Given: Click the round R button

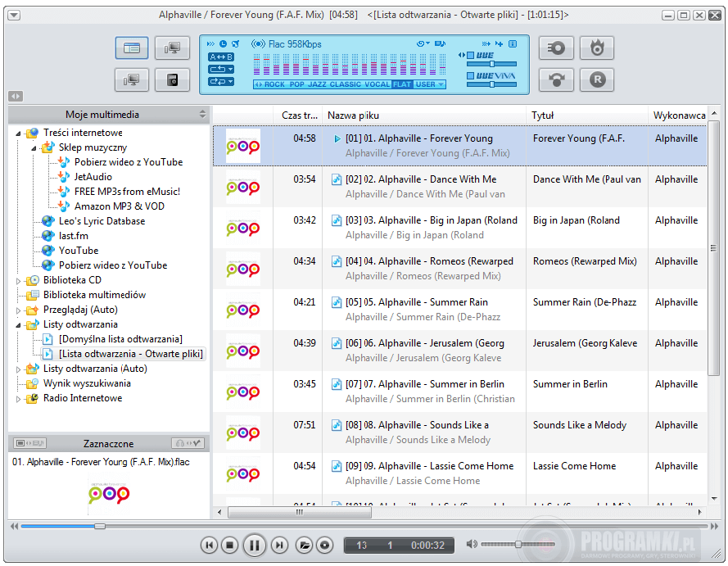Looking at the screenshot, I should tap(597, 79).
